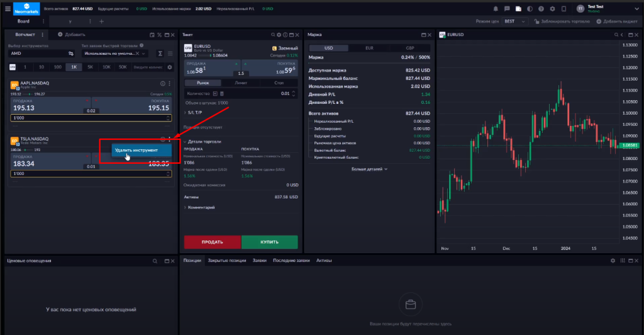
Task: Select GBP margin currency tab
Action: point(410,48)
